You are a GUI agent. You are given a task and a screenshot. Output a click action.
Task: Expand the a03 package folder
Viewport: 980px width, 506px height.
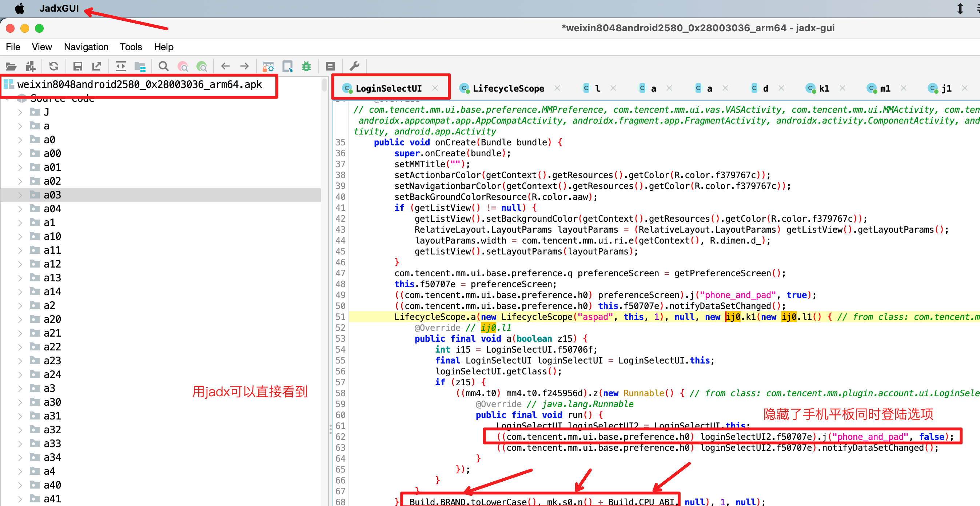(20, 195)
